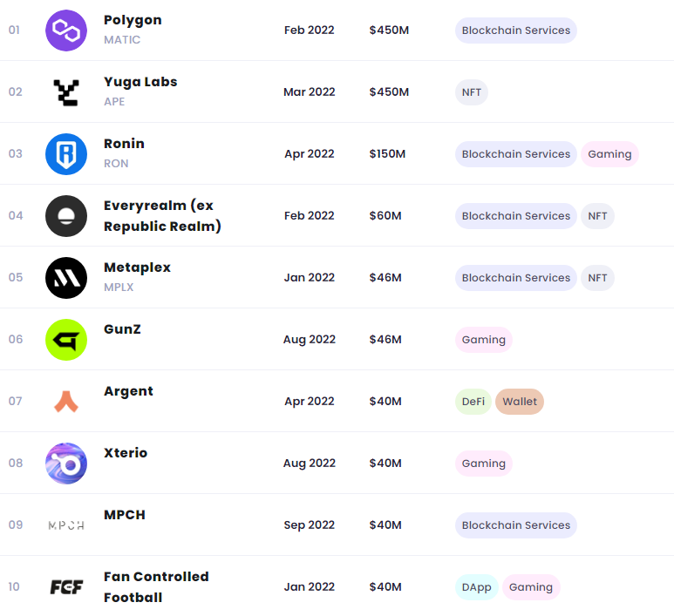
Task: Open the blue Ronin shield logo
Action: (66, 154)
